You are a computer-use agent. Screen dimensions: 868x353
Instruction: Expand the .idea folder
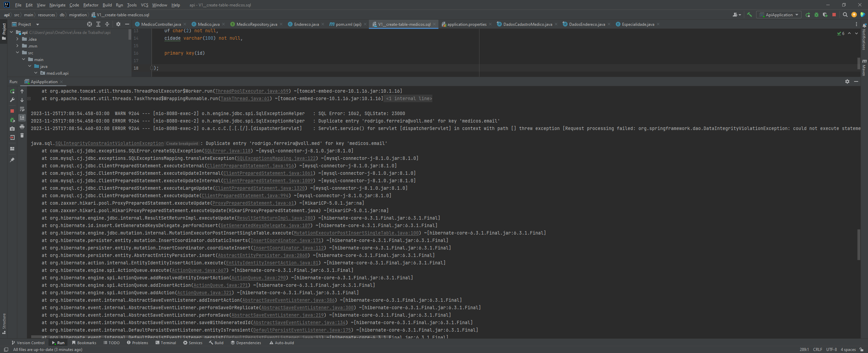click(x=17, y=39)
